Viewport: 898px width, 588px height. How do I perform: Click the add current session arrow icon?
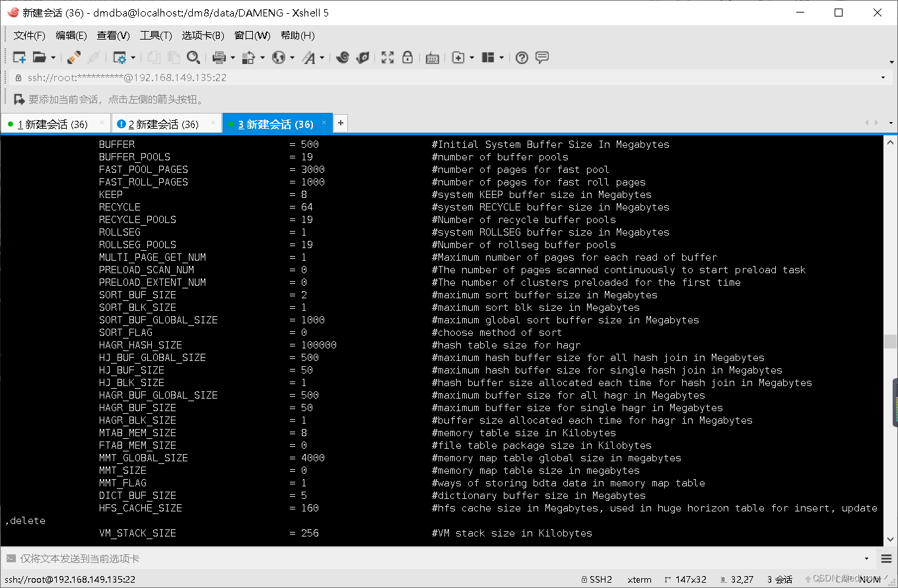(x=19, y=100)
